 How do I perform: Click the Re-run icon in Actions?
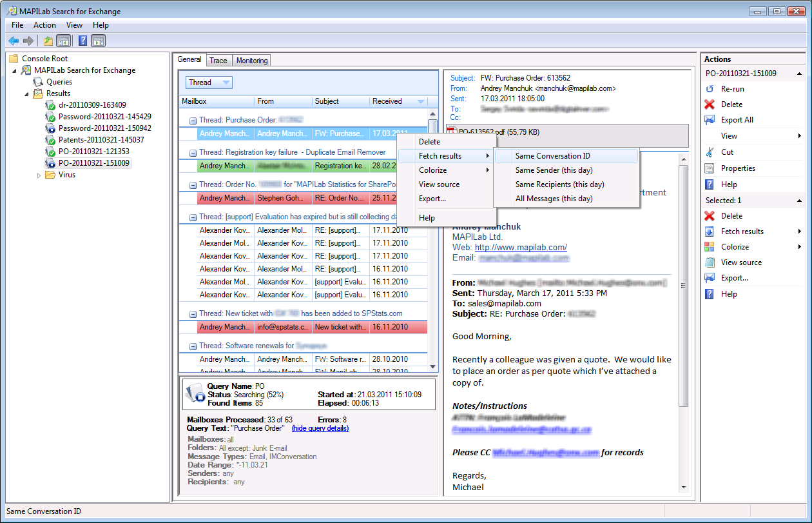(x=710, y=89)
